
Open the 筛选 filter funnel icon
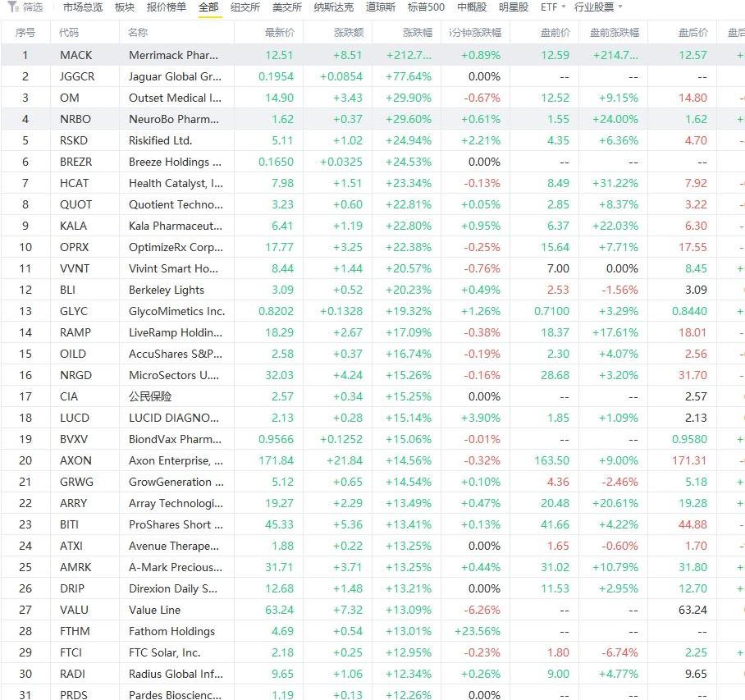pos(13,7)
